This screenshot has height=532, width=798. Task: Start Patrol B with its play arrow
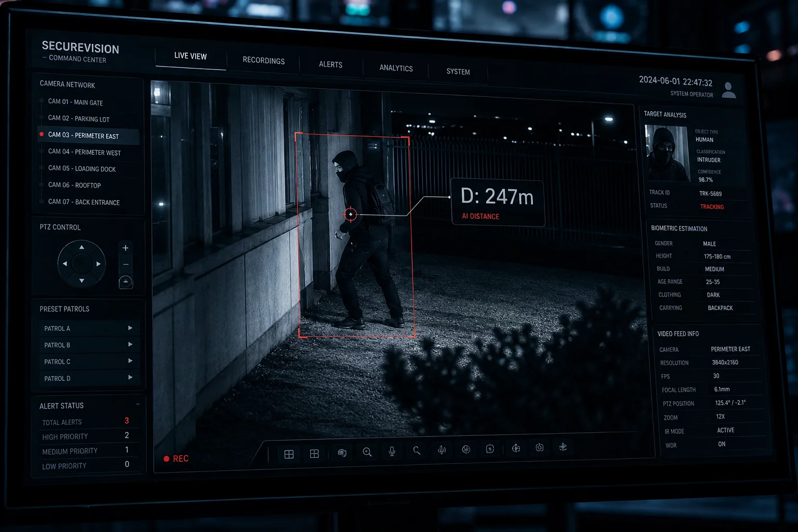[x=130, y=344]
